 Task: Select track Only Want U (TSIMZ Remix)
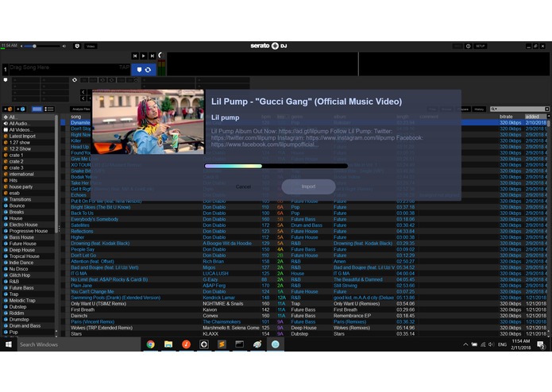(x=98, y=304)
